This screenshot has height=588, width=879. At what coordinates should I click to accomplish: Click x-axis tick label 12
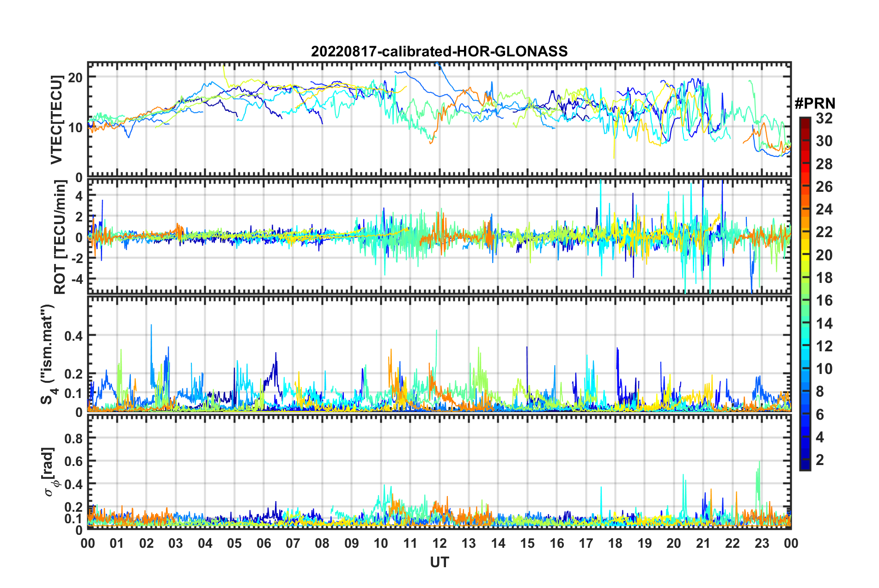439,543
